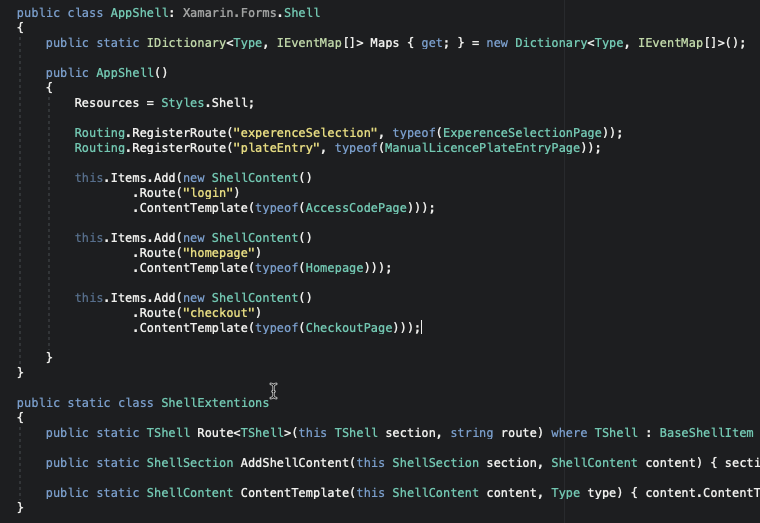This screenshot has height=523, width=760.
Task: Click the 'CheckoutPage' type name
Action: point(348,328)
